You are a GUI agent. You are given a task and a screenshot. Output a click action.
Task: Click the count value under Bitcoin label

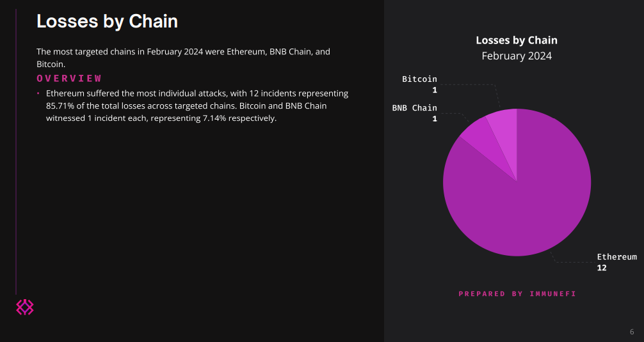[x=435, y=90]
